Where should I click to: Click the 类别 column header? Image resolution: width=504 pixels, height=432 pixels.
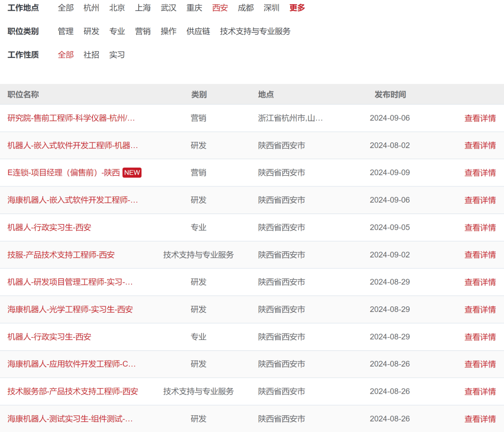tap(199, 94)
